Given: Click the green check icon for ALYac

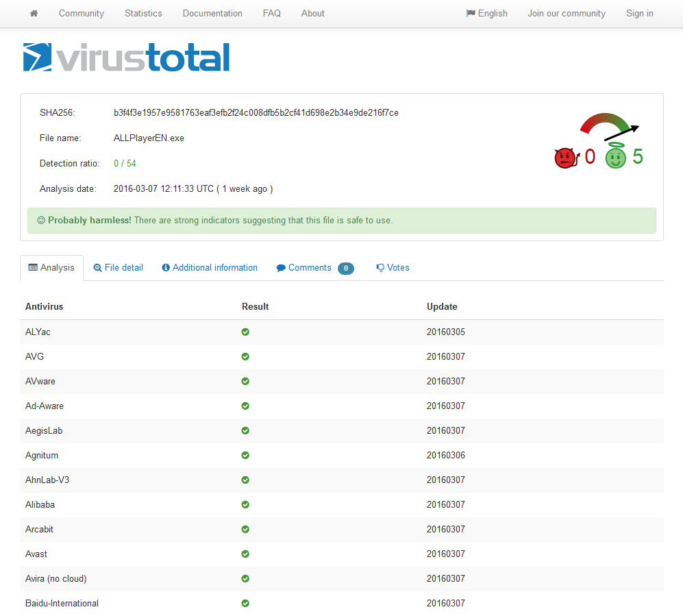Looking at the screenshot, I should tap(245, 332).
